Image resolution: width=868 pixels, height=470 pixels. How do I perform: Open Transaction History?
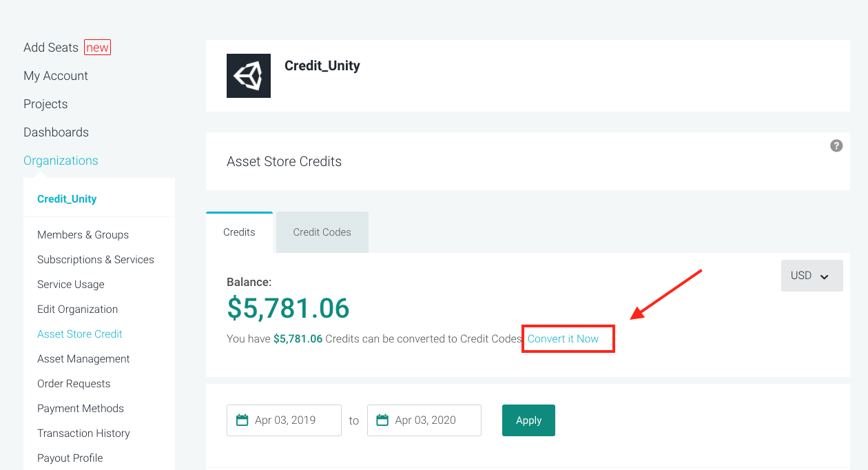(x=83, y=433)
